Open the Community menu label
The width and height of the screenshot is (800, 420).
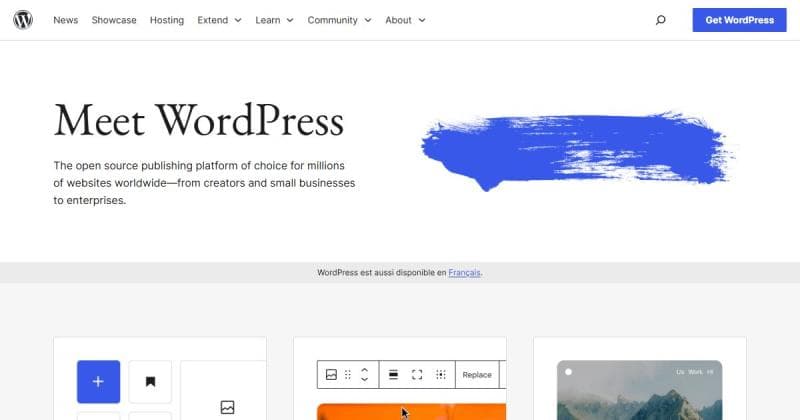(x=332, y=20)
